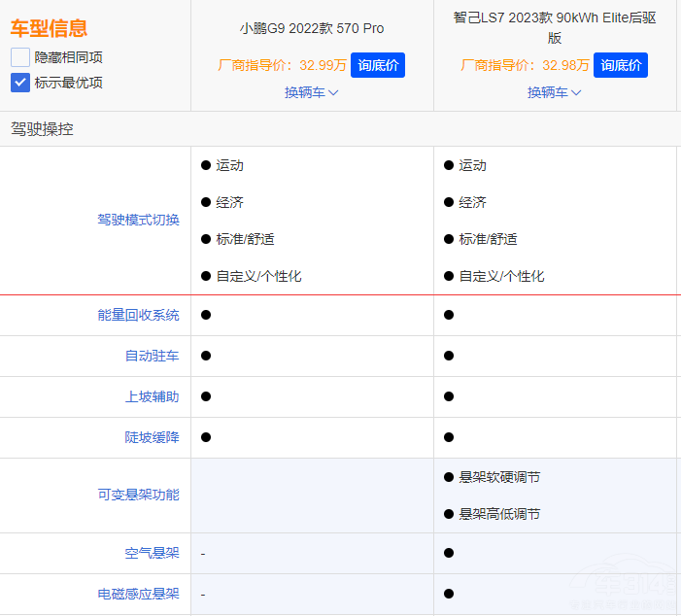Click the 驾驶模式切换 row label
Image resolution: width=681 pixels, height=616 pixels.
(138, 220)
